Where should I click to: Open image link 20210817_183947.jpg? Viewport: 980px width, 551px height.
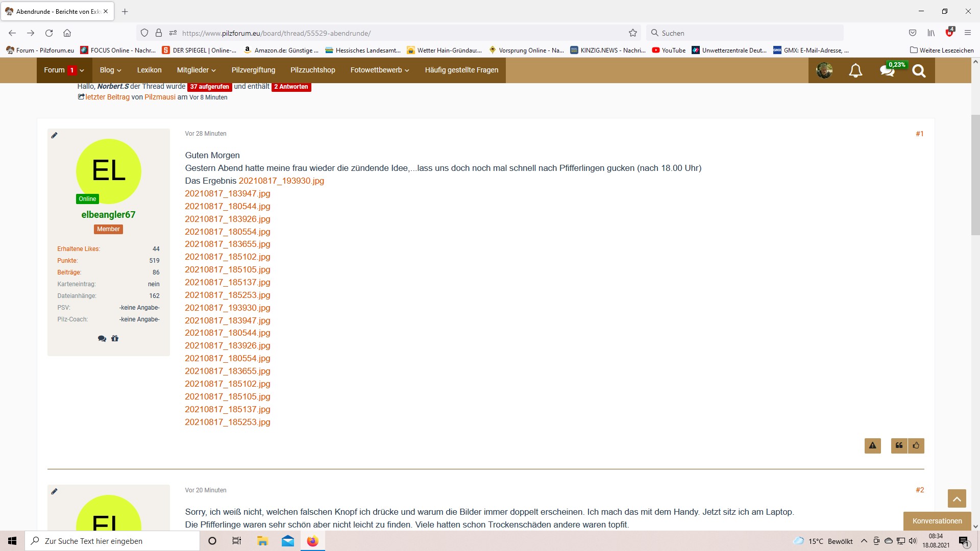(x=227, y=193)
